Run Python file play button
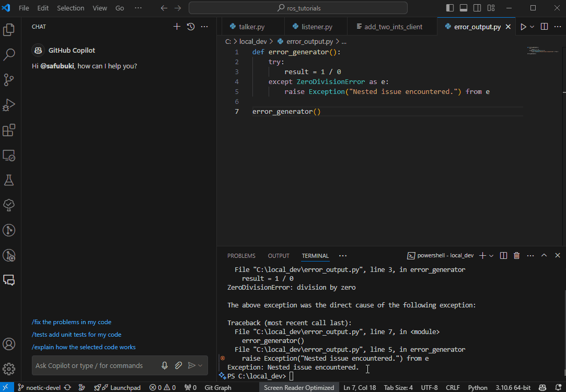 click(523, 27)
